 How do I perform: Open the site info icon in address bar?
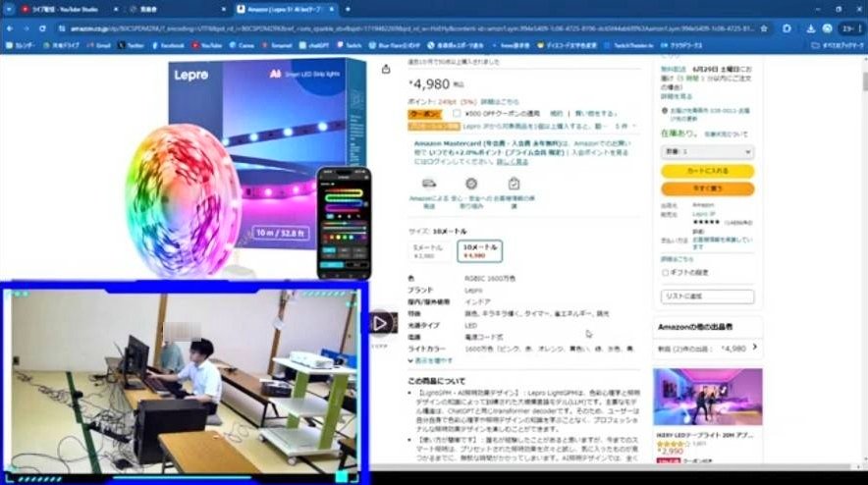click(62, 28)
